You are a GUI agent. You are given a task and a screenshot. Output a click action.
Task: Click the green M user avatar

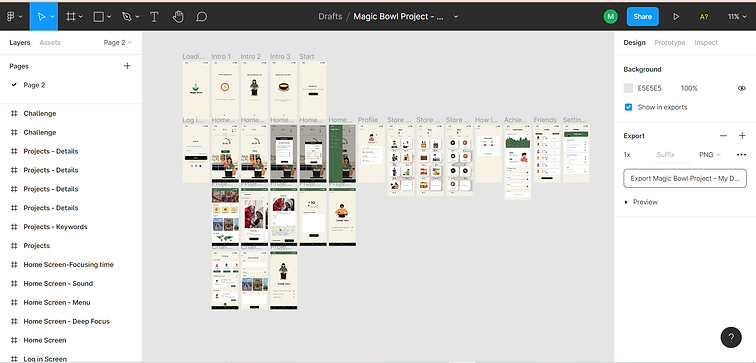coord(610,16)
